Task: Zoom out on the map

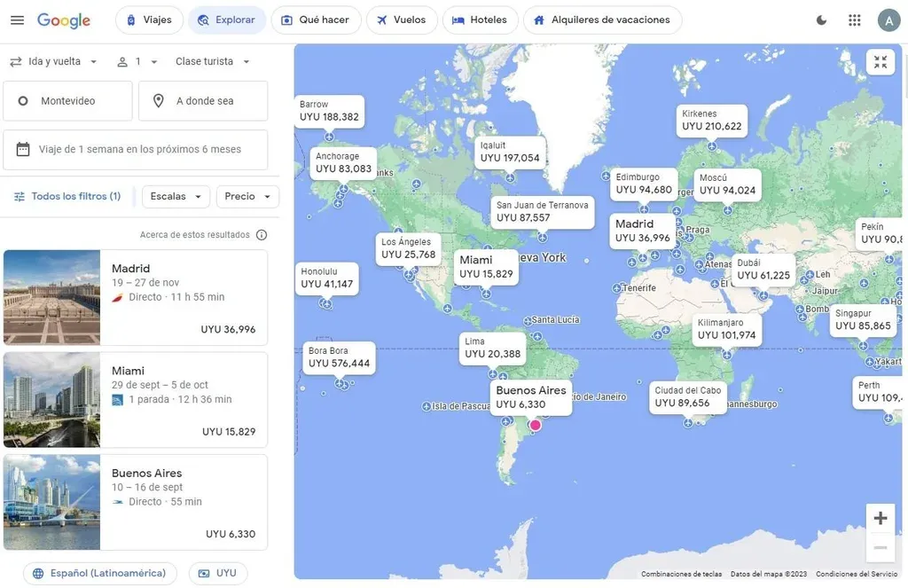Action: [x=880, y=548]
